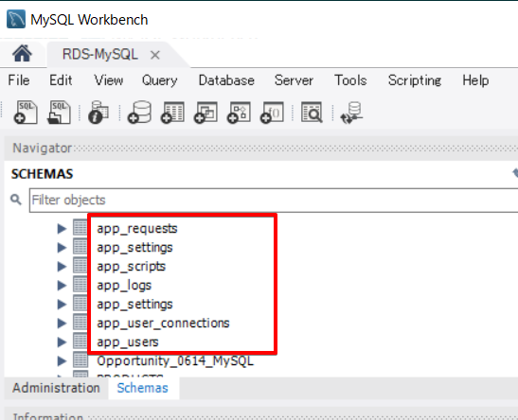Open the Database menu

(x=226, y=80)
